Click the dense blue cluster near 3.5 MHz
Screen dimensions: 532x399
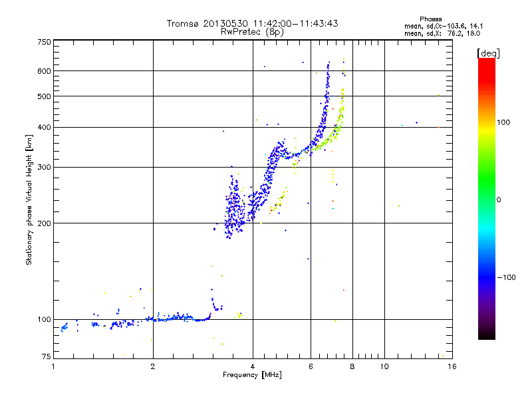(x=234, y=207)
